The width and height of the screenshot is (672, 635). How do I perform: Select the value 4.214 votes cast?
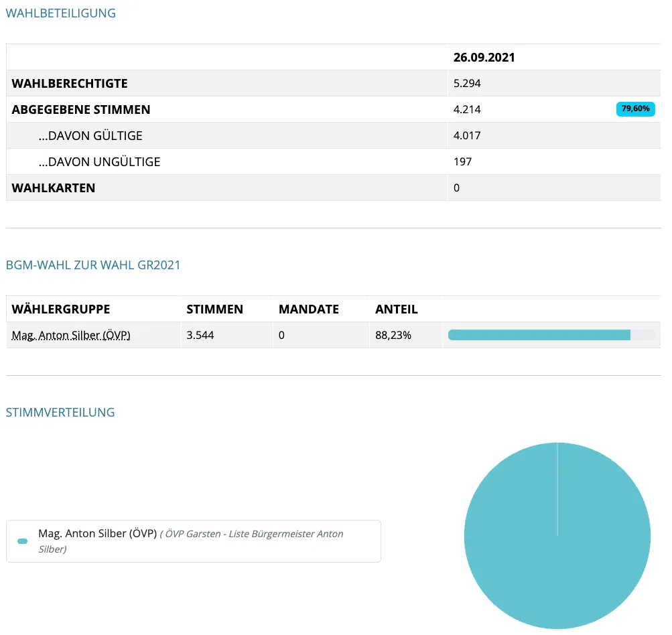[x=467, y=110]
